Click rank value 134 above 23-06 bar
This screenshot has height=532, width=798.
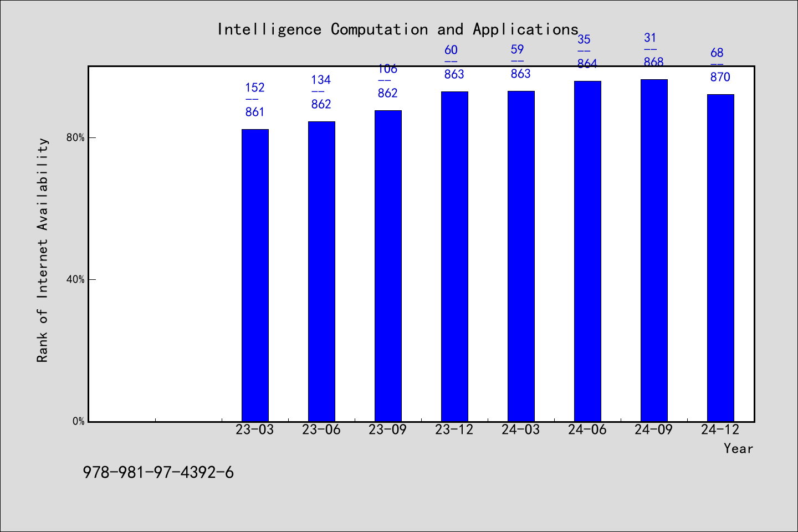(x=321, y=80)
